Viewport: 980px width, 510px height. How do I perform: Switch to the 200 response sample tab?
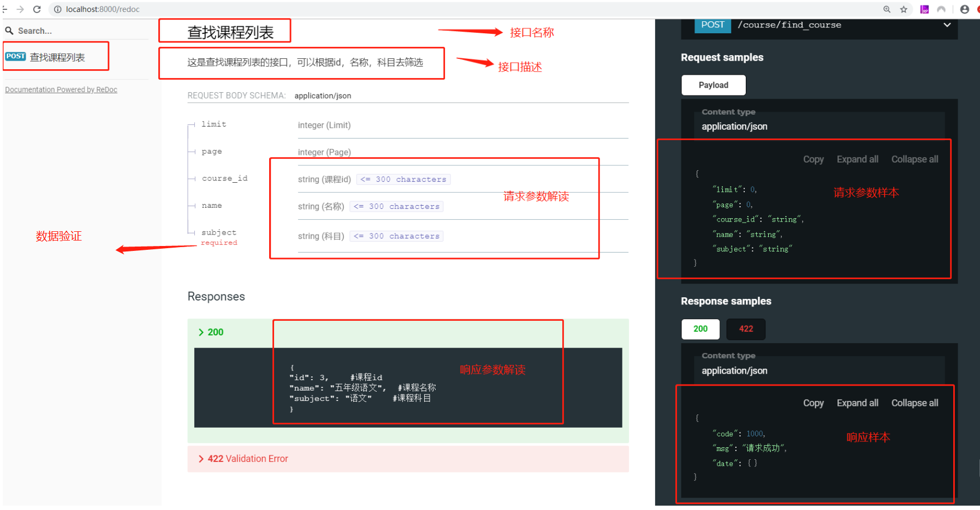pyautogui.click(x=700, y=329)
